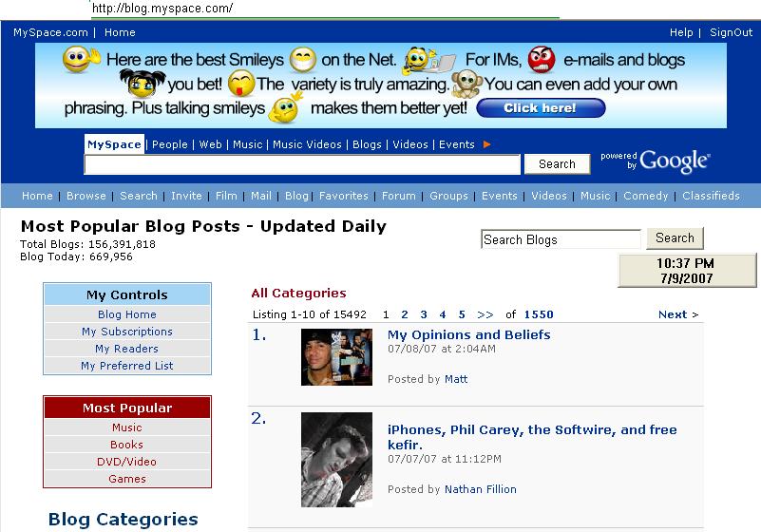Jump to last page 1550

539,314
